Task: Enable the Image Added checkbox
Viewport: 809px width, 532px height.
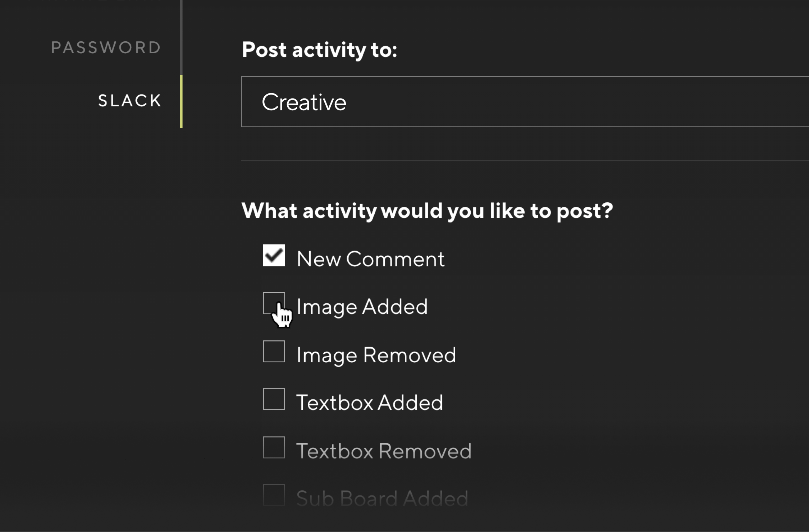Action: pyautogui.click(x=274, y=303)
